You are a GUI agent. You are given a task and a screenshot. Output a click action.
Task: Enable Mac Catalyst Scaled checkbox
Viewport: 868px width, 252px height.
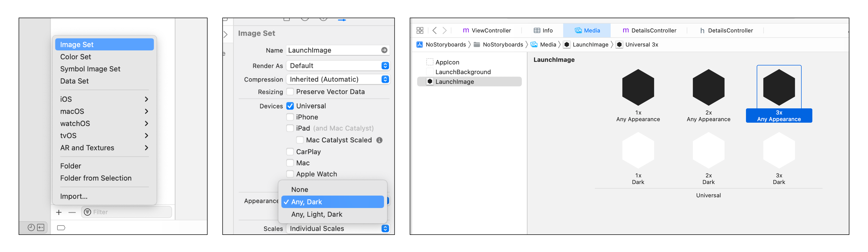[x=300, y=140]
